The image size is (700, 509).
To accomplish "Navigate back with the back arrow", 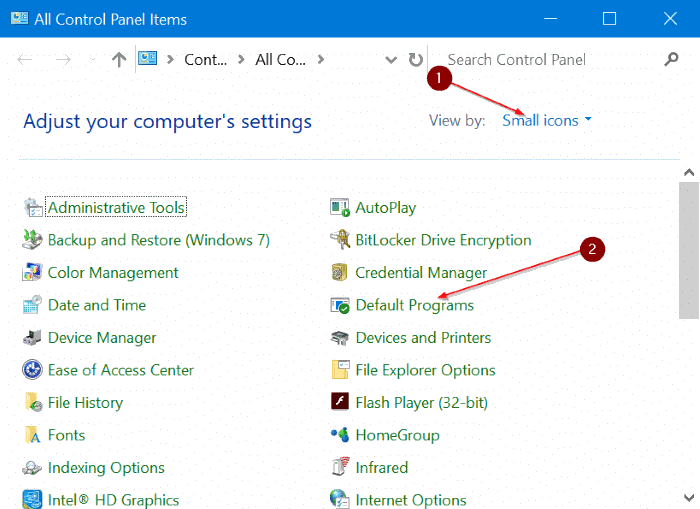I will tap(25, 59).
